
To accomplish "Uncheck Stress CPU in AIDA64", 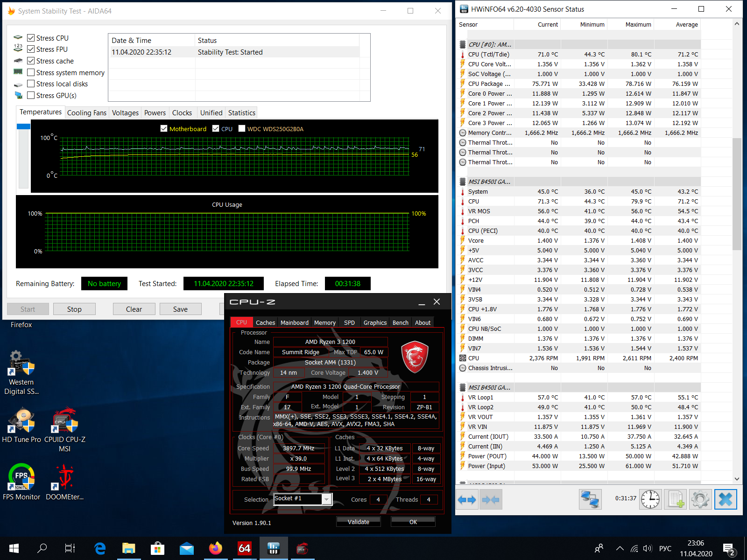I will click(31, 38).
